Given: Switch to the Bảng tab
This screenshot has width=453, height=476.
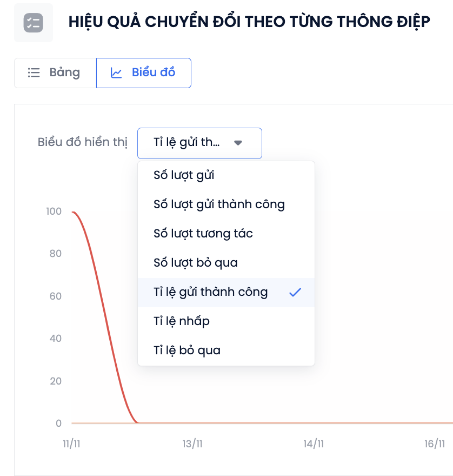Looking at the screenshot, I should point(55,73).
